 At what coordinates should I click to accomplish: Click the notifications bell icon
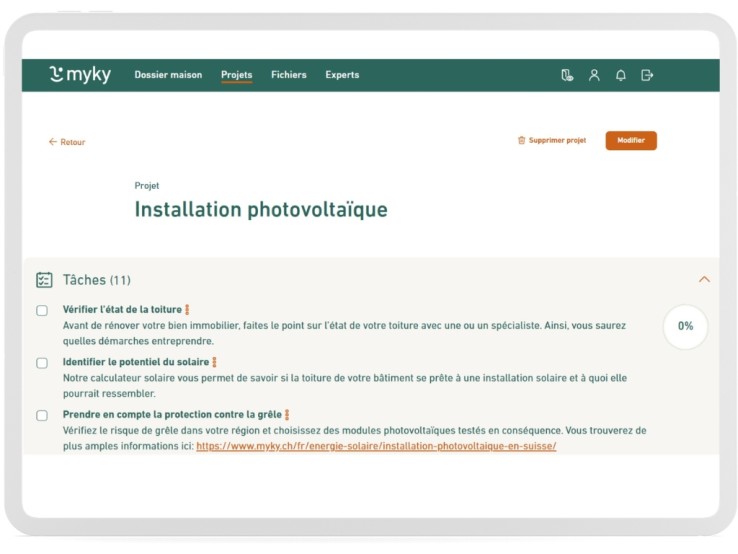[x=621, y=75]
